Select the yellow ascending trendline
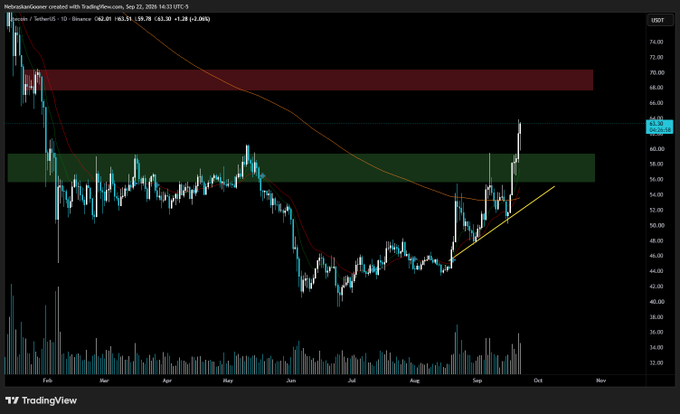Viewport: 680px width, 414px height. pos(503,222)
